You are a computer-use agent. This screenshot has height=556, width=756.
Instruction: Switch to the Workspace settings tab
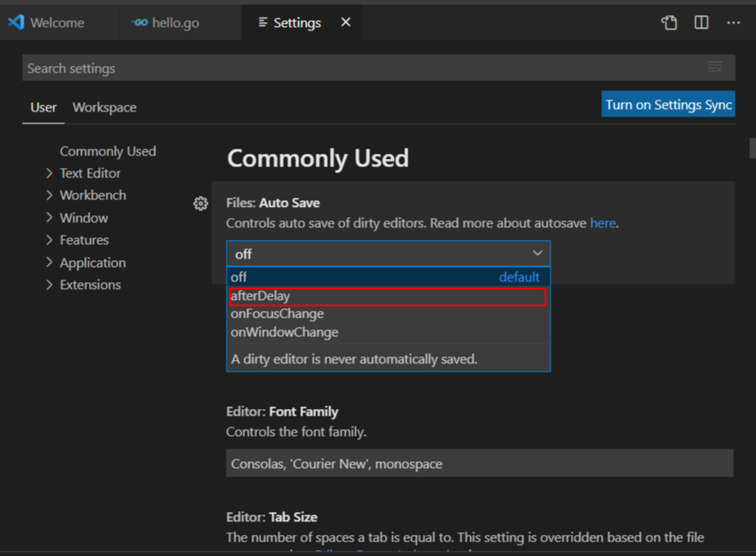coord(105,107)
